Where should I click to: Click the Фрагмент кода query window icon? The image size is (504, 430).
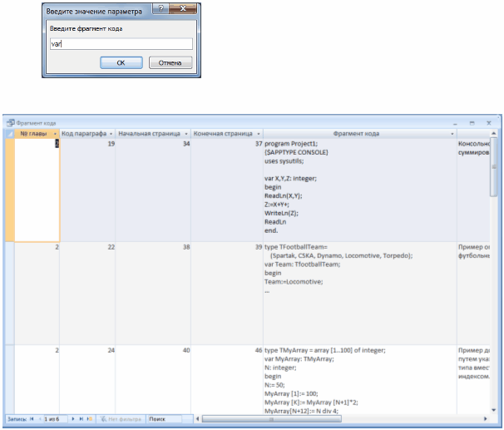pyautogui.click(x=10, y=122)
